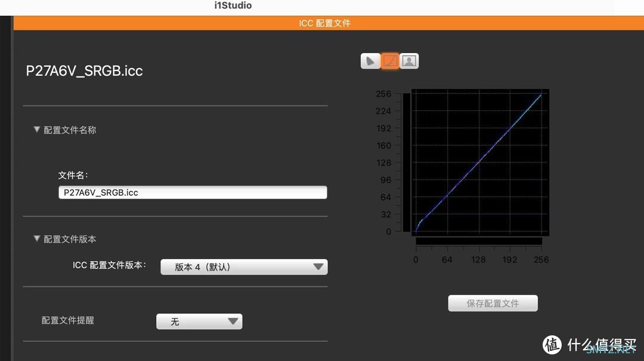Click the vertical black bar beside the graph
The image size is (644, 361).
tap(407, 162)
